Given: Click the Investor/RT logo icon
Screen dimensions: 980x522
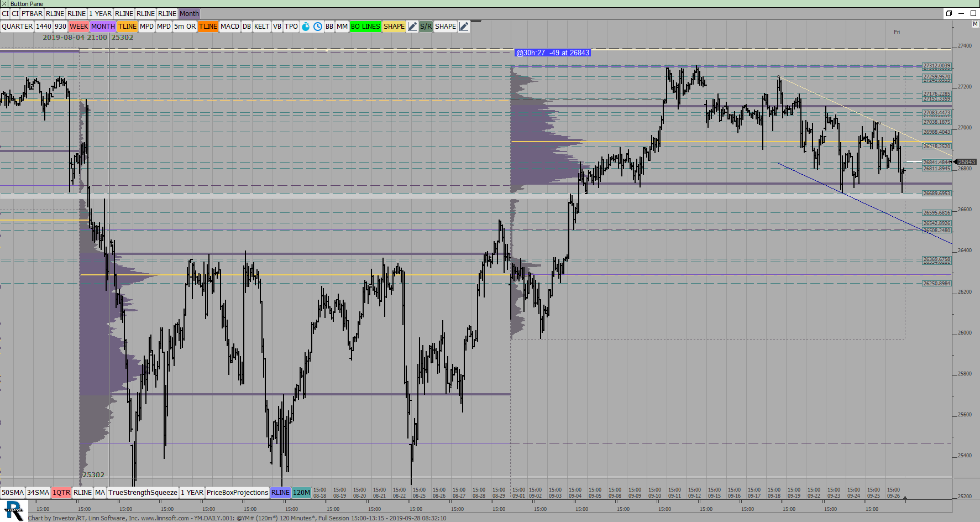Looking at the screenshot, I should (x=13, y=511).
